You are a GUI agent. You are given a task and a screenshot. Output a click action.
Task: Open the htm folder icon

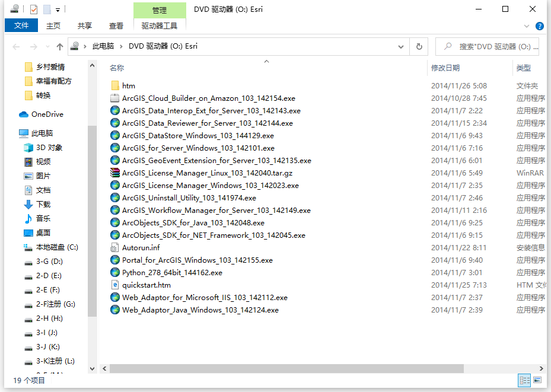click(x=115, y=86)
